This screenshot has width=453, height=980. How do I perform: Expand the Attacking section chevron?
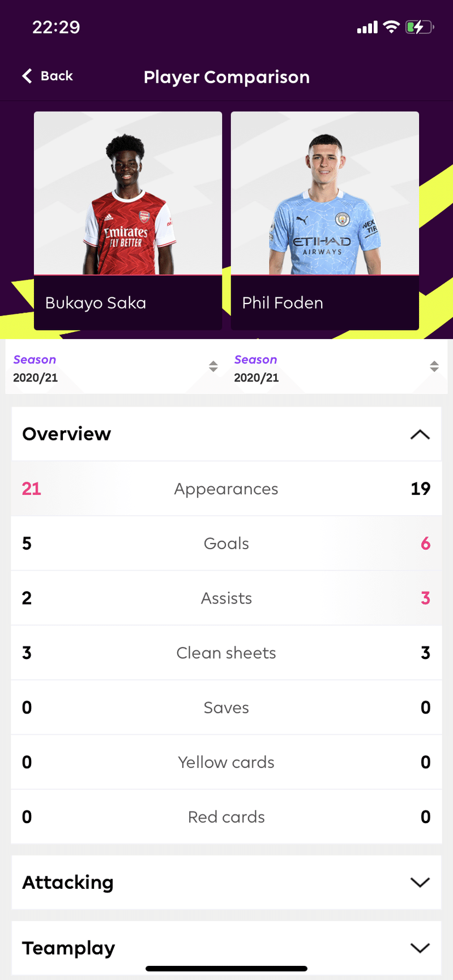pyautogui.click(x=420, y=882)
